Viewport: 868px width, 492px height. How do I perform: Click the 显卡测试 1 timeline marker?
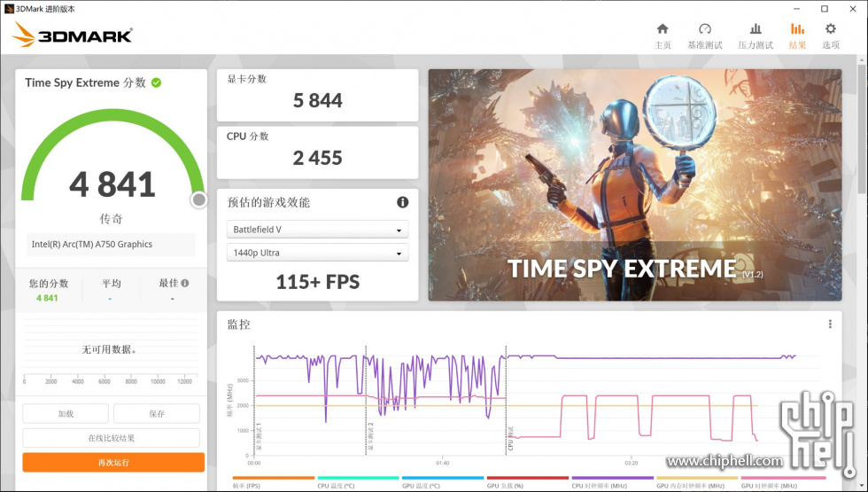click(x=259, y=436)
